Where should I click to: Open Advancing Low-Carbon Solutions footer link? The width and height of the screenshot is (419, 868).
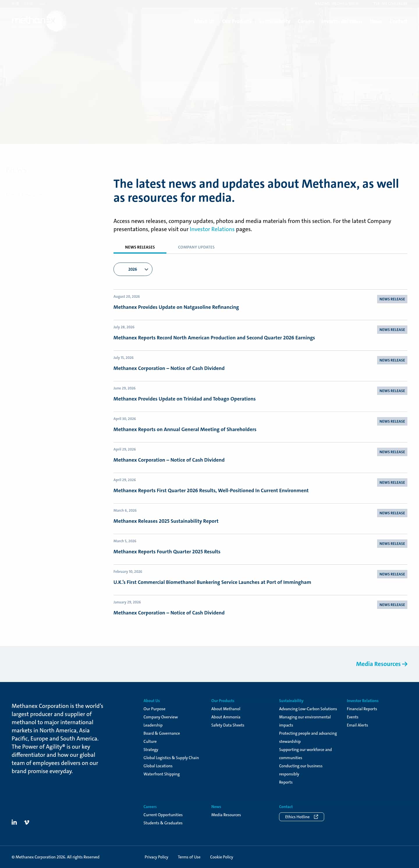[x=308, y=708]
